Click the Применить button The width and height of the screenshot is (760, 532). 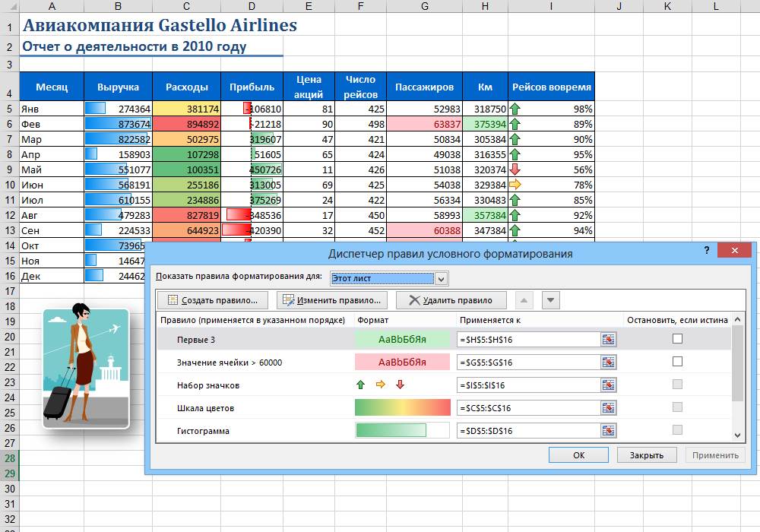pos(715,455)
